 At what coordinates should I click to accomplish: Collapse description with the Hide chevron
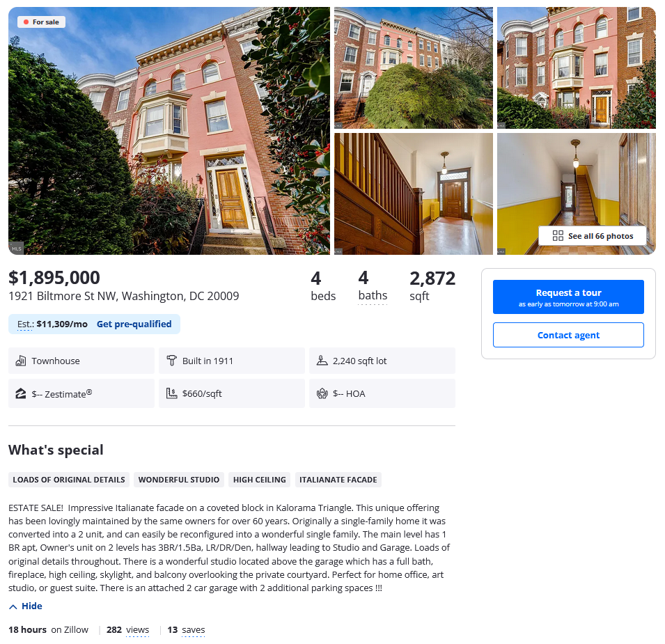pyautogui.click(x=13, y=606)
